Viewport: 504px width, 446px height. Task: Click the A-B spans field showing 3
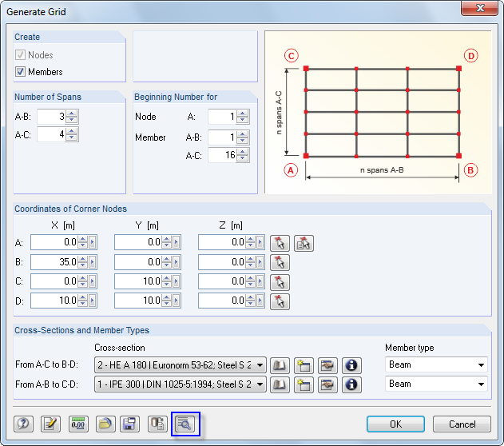pos(51,117)
